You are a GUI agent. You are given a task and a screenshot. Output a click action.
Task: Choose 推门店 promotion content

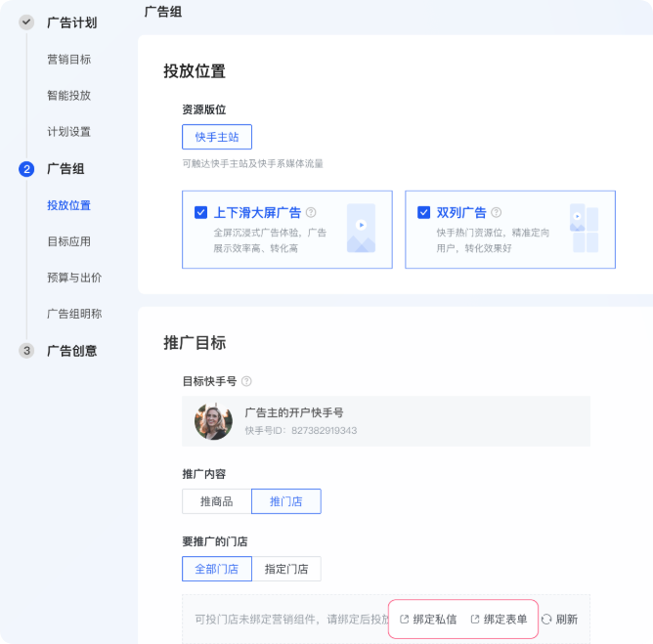click(286, 501)
